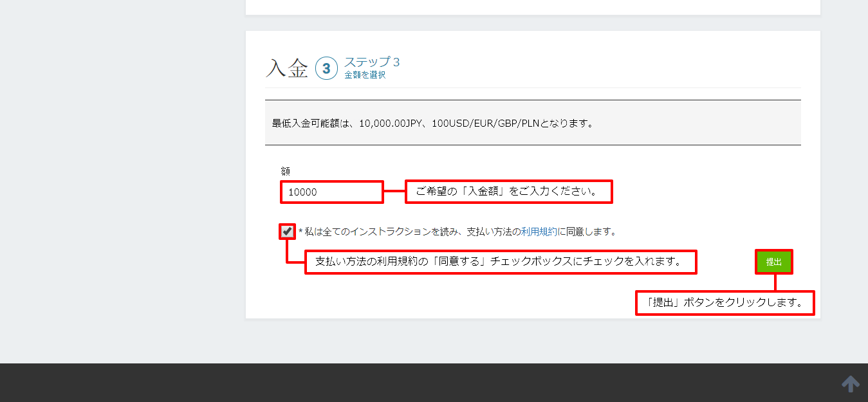The image size is (868, 402).
Task: Focus the 額 amount input field
Action: pos(332,192)
